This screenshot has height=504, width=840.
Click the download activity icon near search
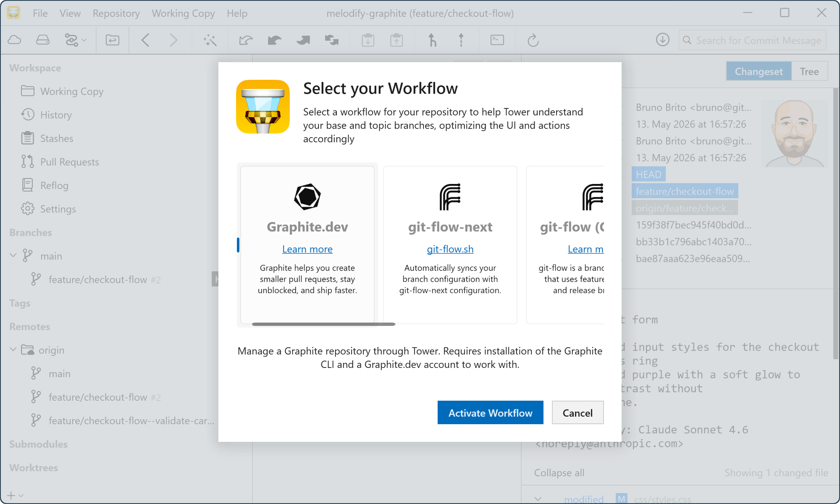[663, 40]
